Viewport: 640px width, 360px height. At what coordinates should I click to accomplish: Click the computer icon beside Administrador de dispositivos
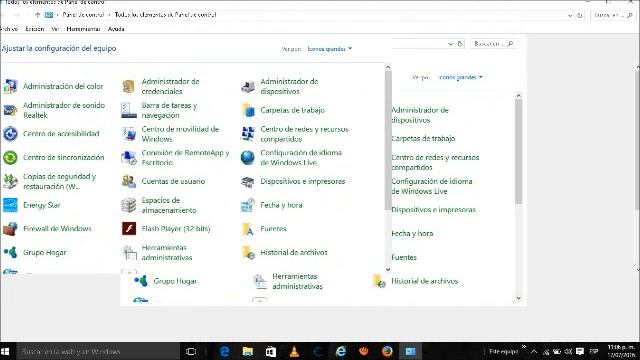point(248,87)
